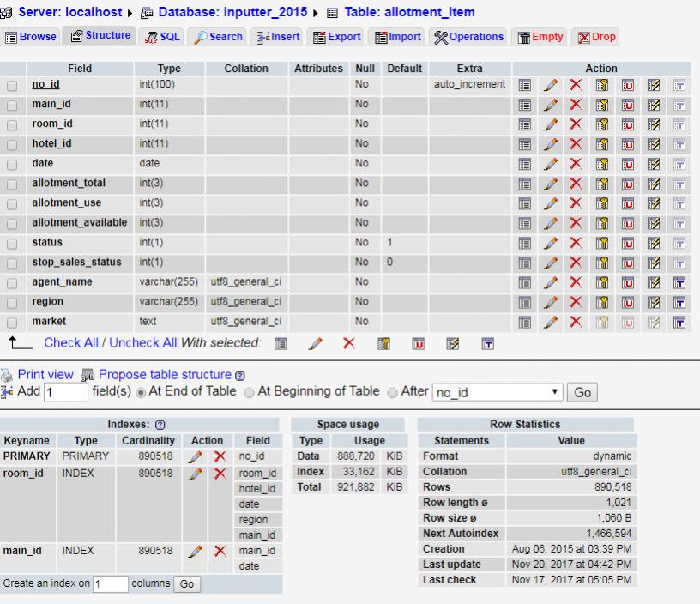Viewport: 700px width, 604px height.
Task: Make stop_sales_status a primary key
Action: coord(602,263)
